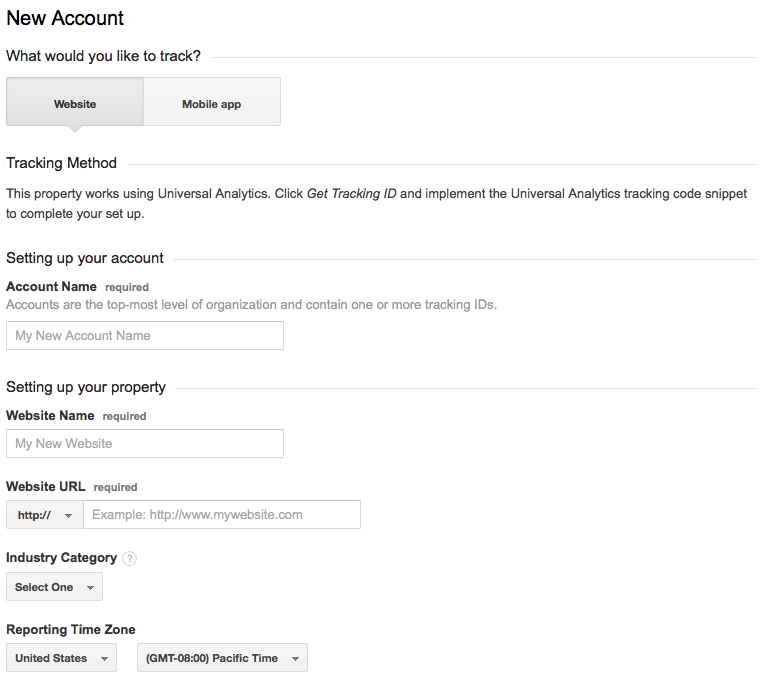This screenshot has height=690, width=778.
Task: Click the 'Reporting Time Zone' label
Action: [x=70, y=630]
